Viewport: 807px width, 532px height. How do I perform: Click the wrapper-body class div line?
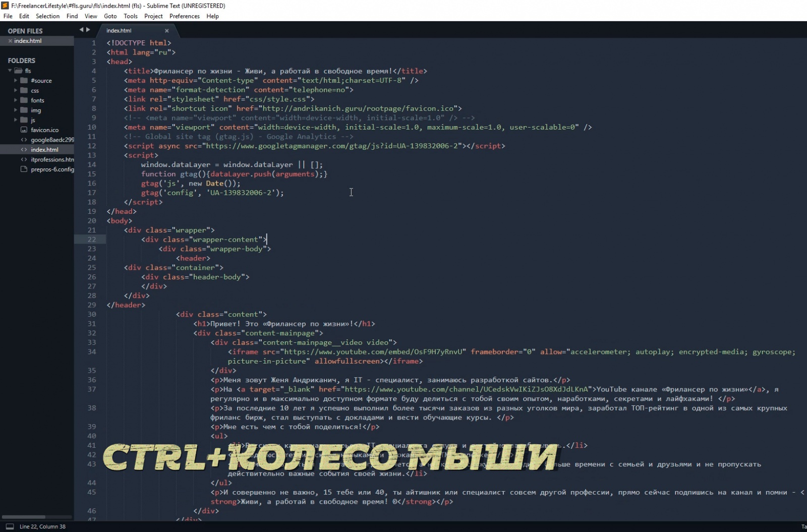[x=215, y=249]
